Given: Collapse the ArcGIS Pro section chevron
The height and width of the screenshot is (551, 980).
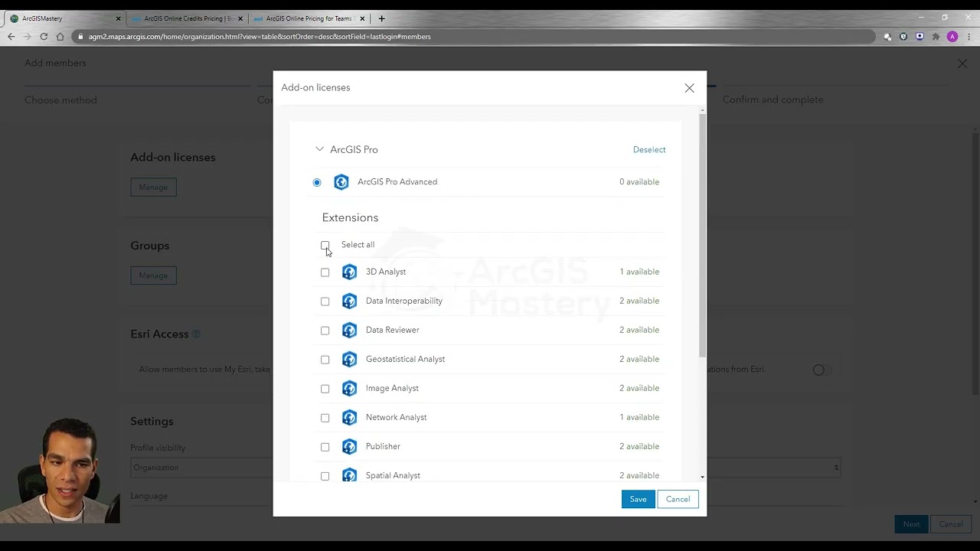Looking at the screenshot, I should 319,149.
